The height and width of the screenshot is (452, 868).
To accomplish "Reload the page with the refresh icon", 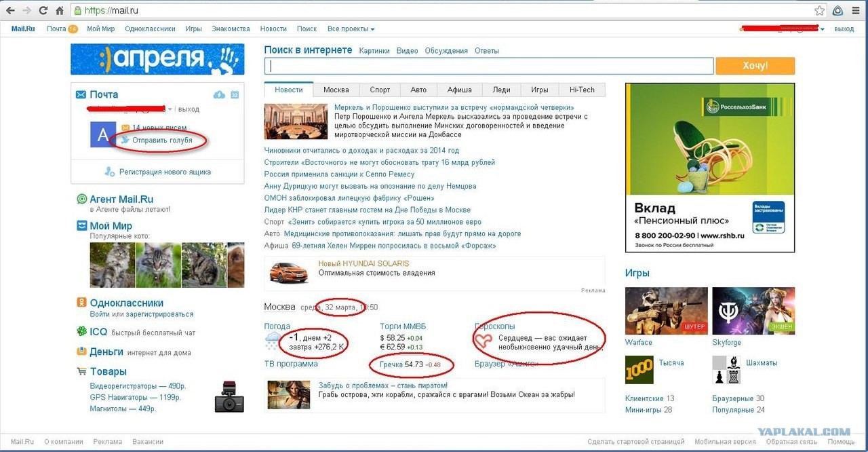I will click(44, 11).
